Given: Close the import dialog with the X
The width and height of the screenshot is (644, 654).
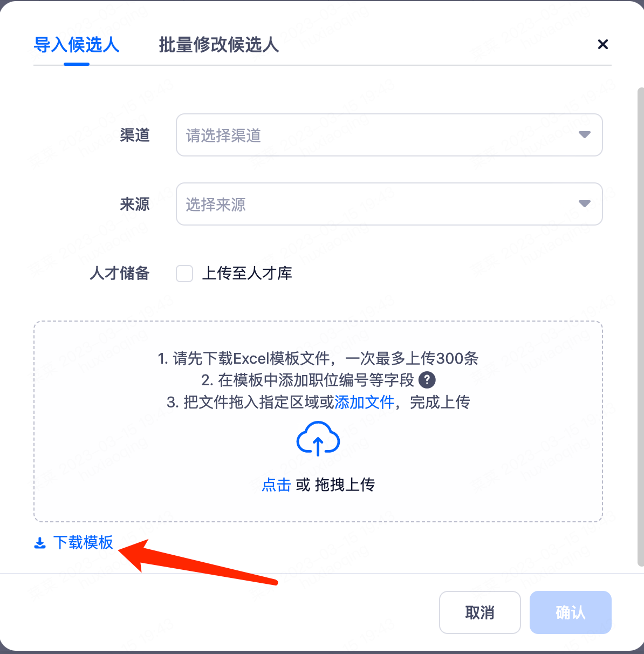Looking at the screenshot, I should [x=603, y=44].
